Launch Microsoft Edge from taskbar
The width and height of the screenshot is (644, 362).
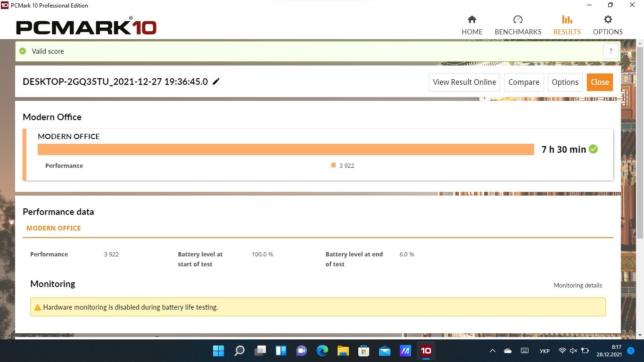click(x=322, y=351)
